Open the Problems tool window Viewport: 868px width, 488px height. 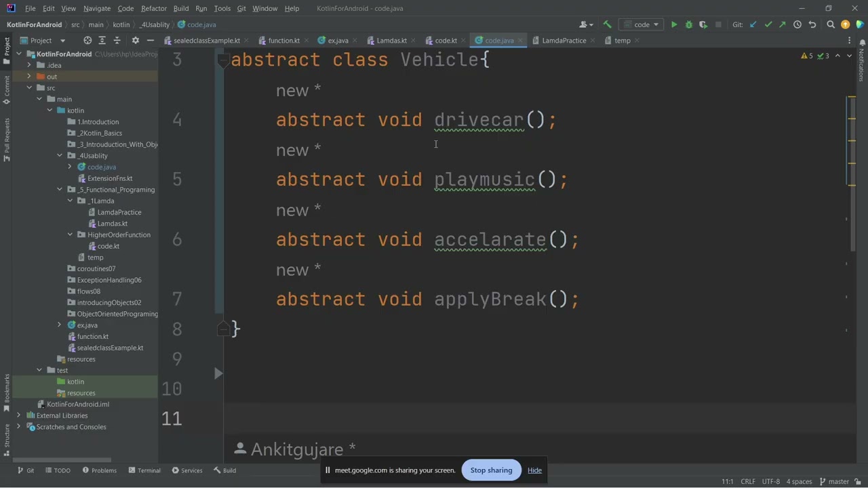tap(99, 470)
